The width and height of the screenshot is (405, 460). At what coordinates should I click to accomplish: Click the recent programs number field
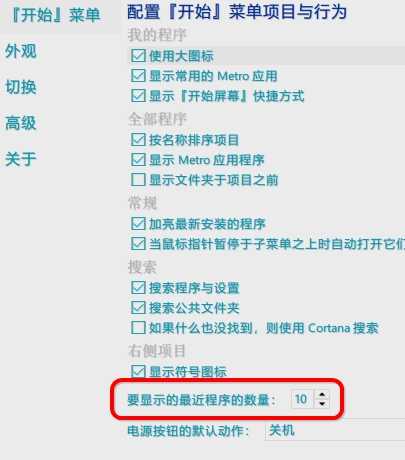302,399
